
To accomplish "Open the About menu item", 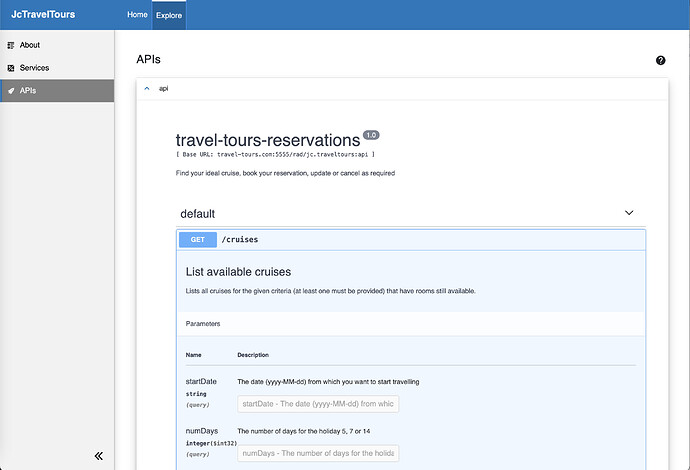I will pos(29,45).
